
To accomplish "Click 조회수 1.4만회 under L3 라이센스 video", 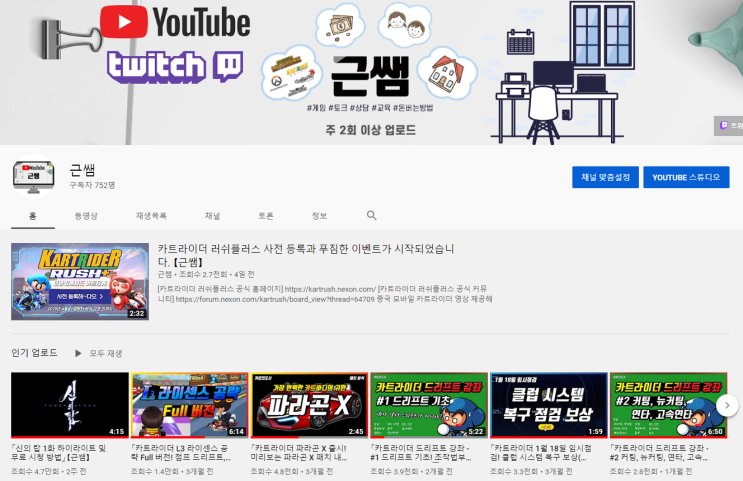I will pyautogui.click(x=155, y=472).
